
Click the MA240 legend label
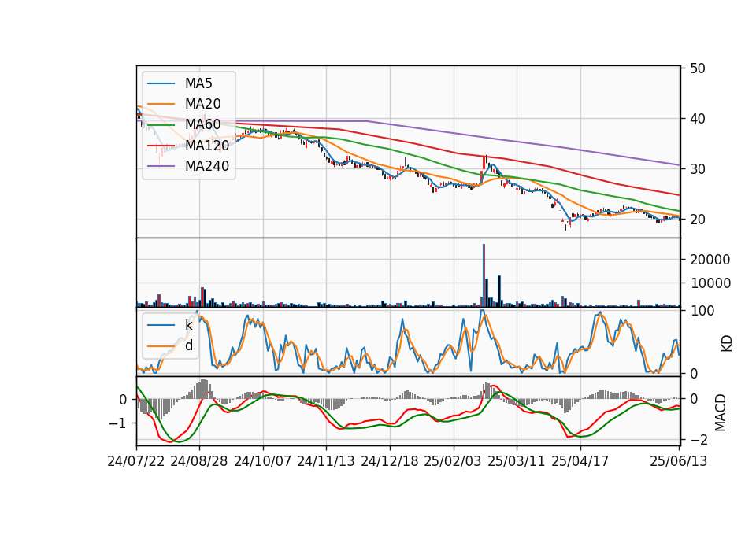coord(207,166)
